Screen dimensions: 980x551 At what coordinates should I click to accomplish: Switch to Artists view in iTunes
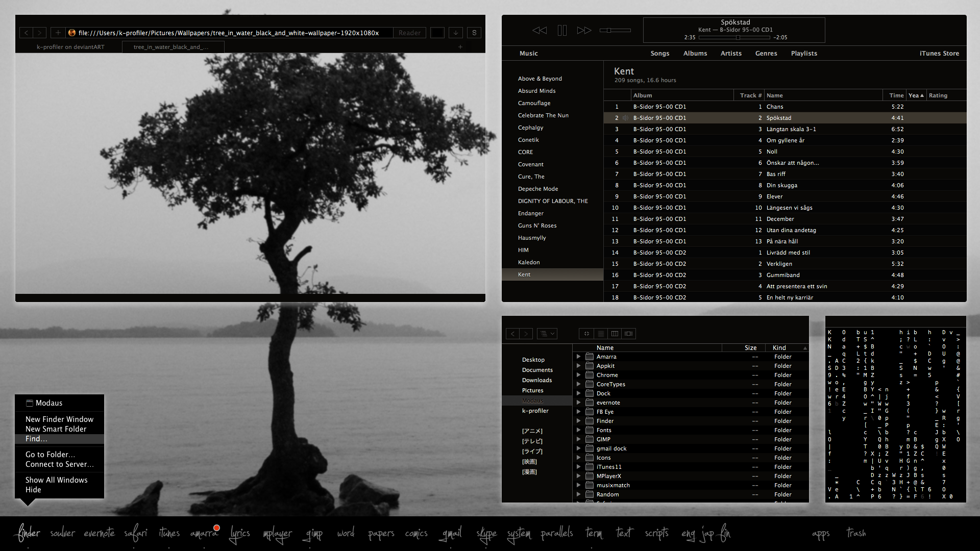point(731,54)
